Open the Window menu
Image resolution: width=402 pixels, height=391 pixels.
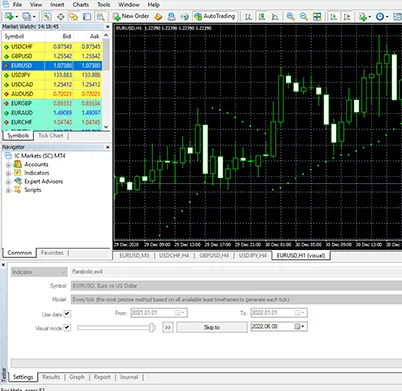(129, 5)
